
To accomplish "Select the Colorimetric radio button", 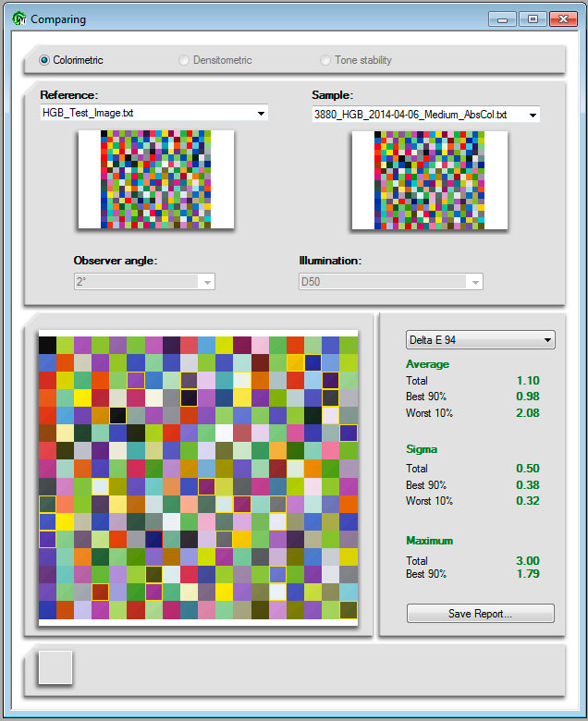I will coord(44,60).
